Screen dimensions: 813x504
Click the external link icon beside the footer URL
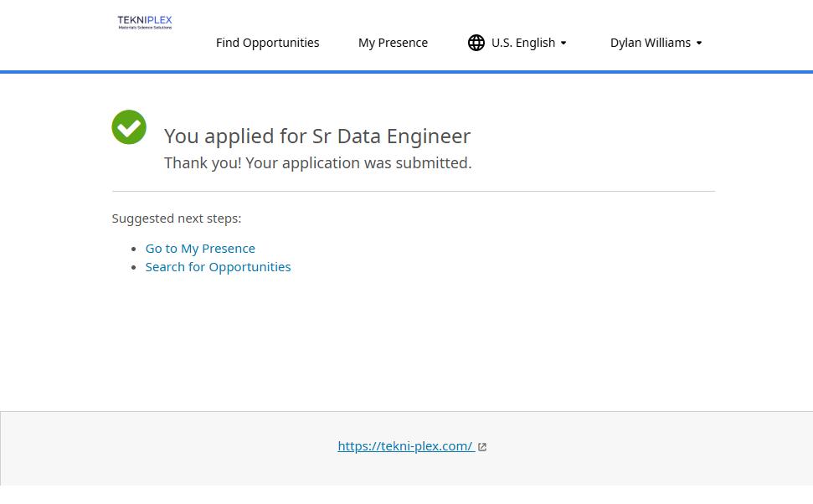482,447
